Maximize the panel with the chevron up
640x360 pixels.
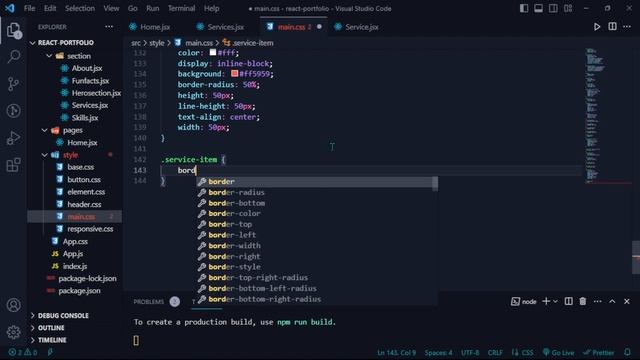(612, 301)
